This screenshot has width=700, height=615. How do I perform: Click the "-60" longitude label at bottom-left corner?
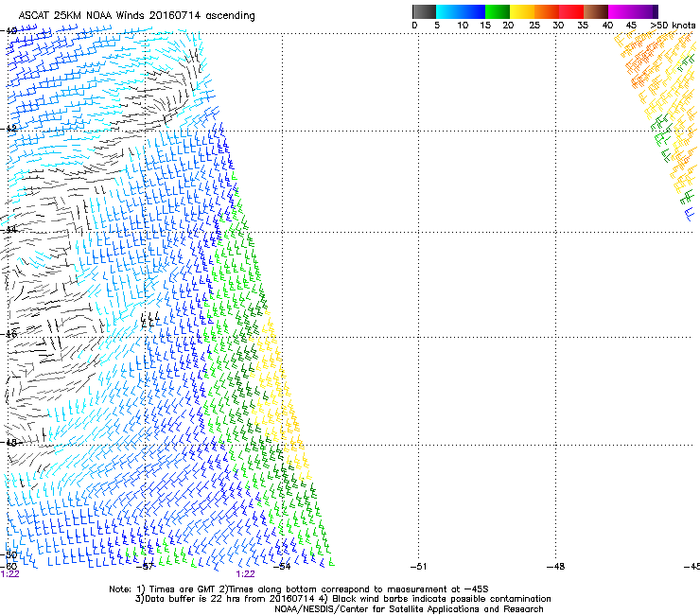(9, 567)
